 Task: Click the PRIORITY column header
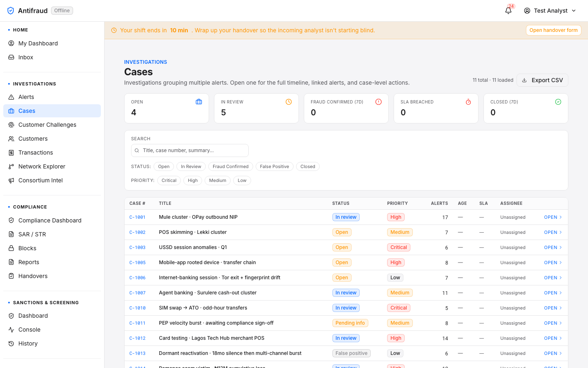point(397,203)
